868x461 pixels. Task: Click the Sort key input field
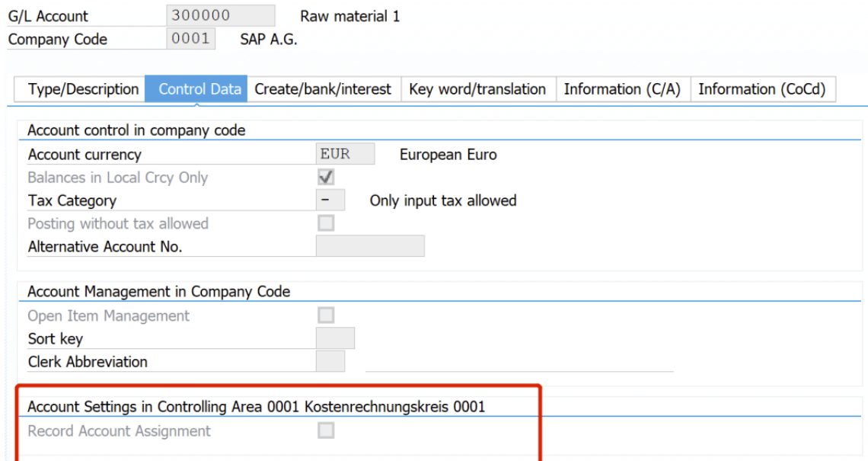[x=335, y=338]
